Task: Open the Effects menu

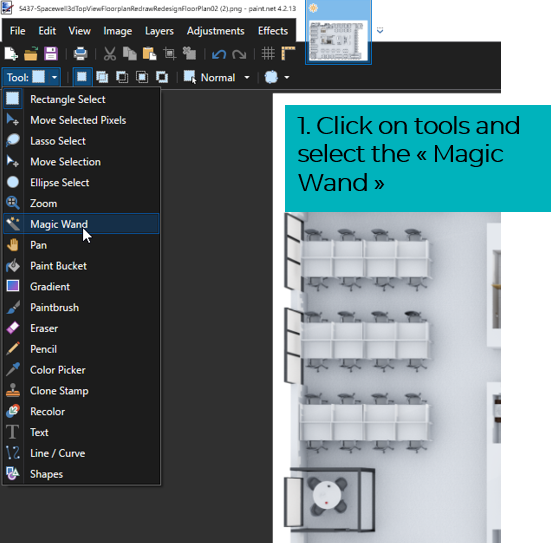Action: click(x=273, y=31)
